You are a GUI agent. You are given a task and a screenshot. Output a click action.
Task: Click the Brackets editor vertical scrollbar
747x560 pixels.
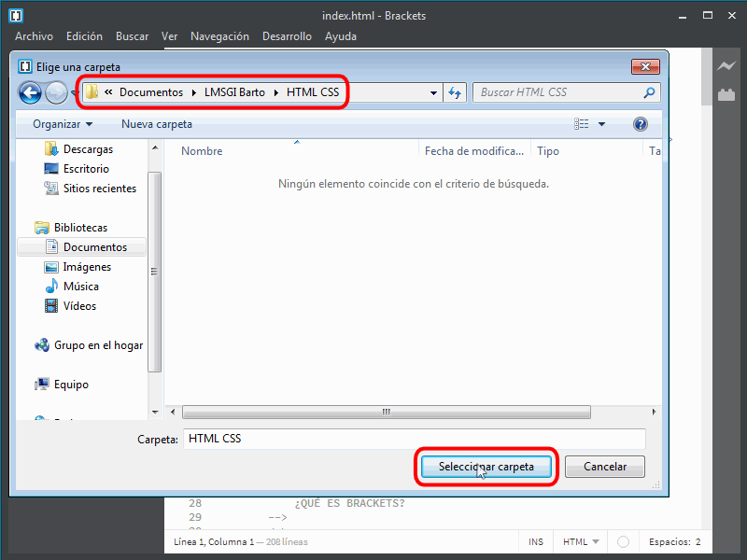707,77
